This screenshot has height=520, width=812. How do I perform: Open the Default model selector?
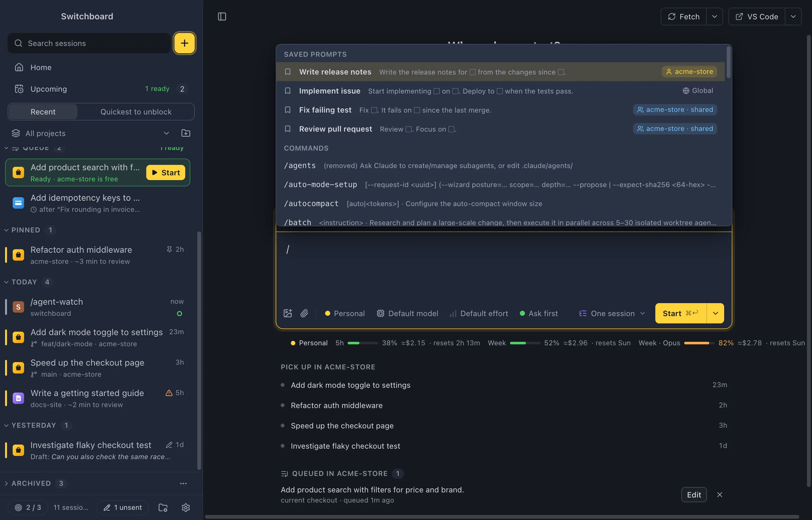pyautogui.click(x=407, y=313)
